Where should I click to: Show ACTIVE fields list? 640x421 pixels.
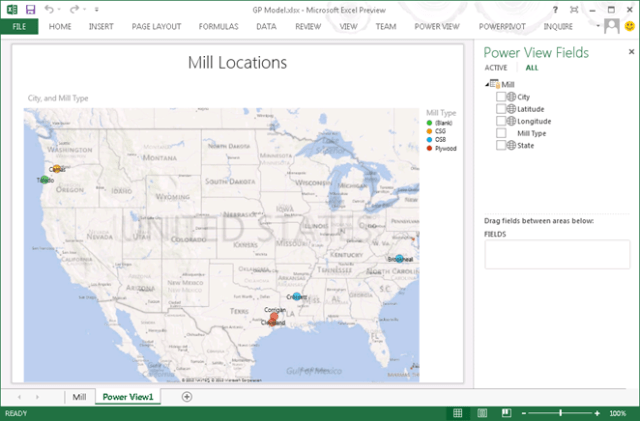496,68
